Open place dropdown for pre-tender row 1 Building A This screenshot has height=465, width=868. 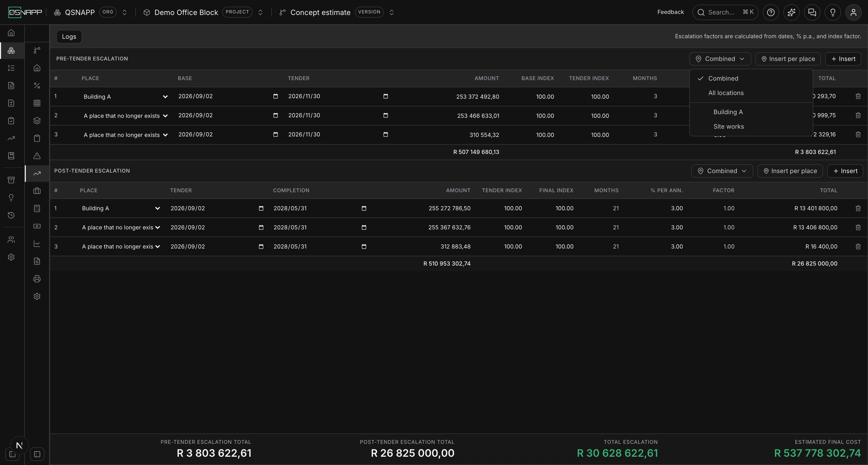click(125, 97)
